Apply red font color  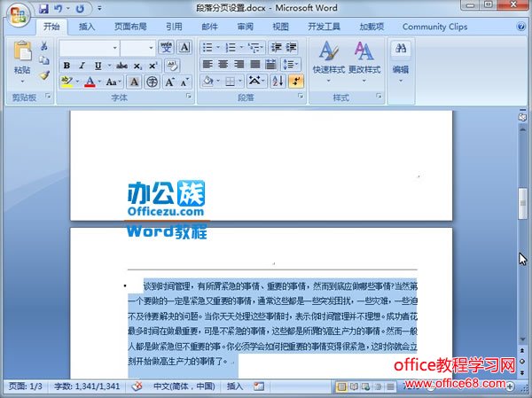click(x=90, y=82)
